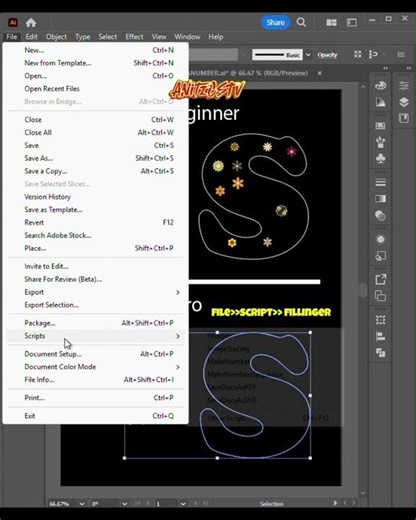The width and height of the screenshot is (416, 520).
Task: Choose Print… menu entry
Action: 95,398
